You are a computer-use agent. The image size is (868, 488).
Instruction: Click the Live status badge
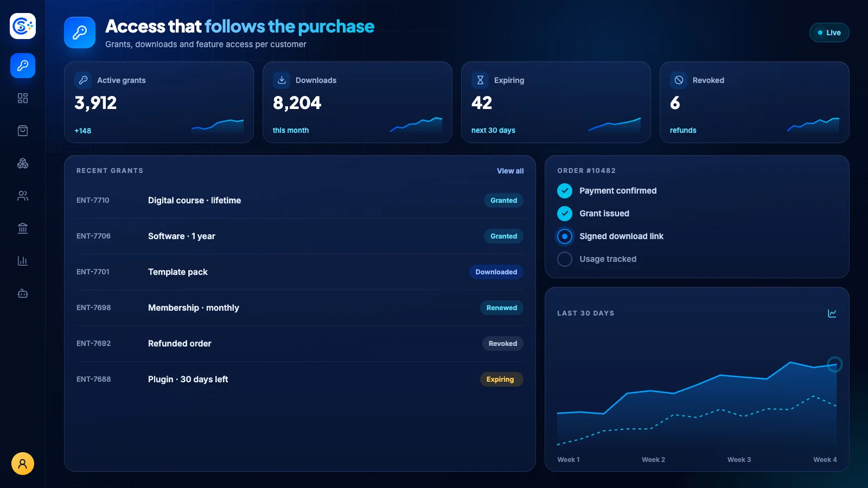coord(829,33)
